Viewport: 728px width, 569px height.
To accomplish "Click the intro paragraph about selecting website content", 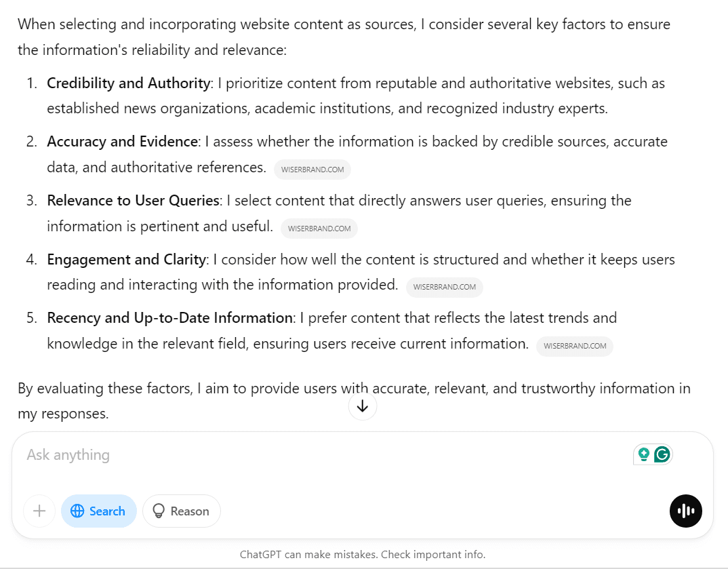I will point(343,37).
